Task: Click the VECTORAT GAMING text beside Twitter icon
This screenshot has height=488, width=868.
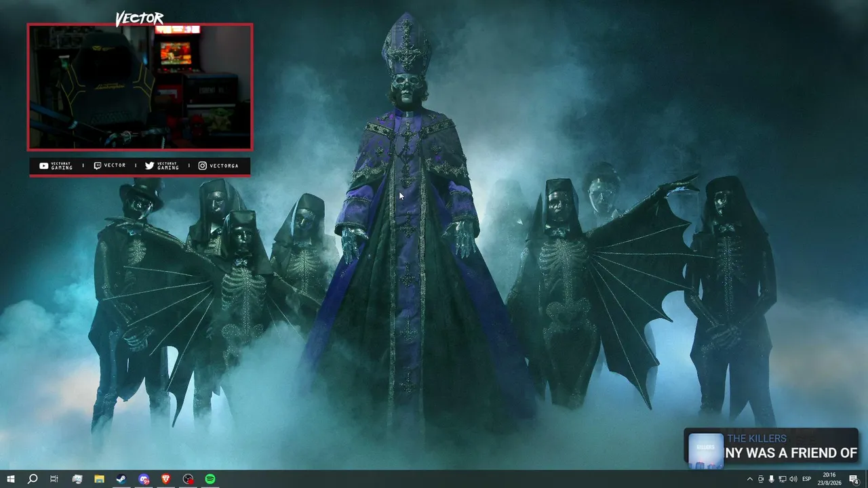Action: [x=167, y=165]
